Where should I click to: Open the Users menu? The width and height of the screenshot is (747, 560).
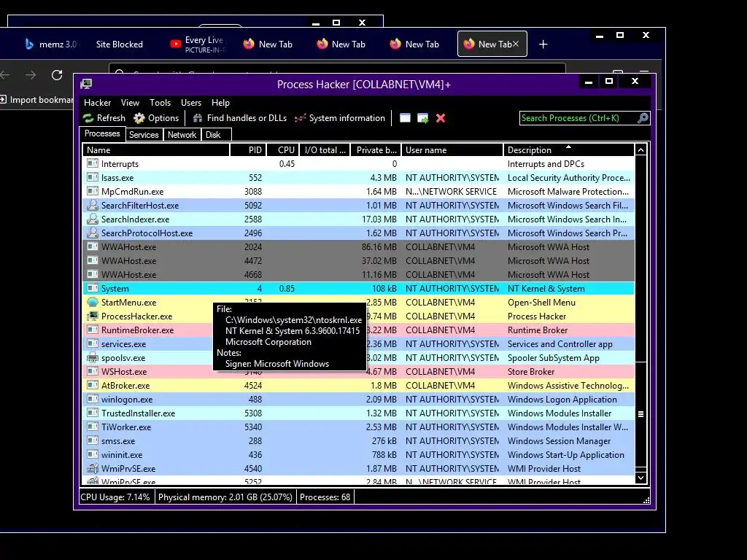(x=191, y=103)
